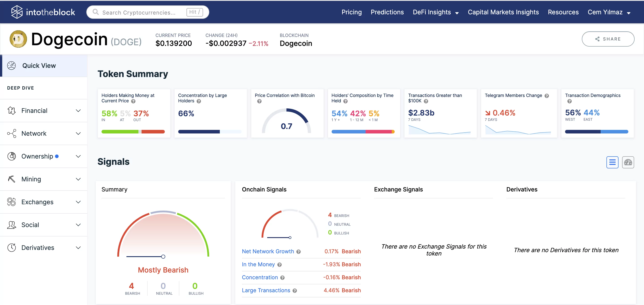Click the search magnifier icon

(x=95, y=12)
